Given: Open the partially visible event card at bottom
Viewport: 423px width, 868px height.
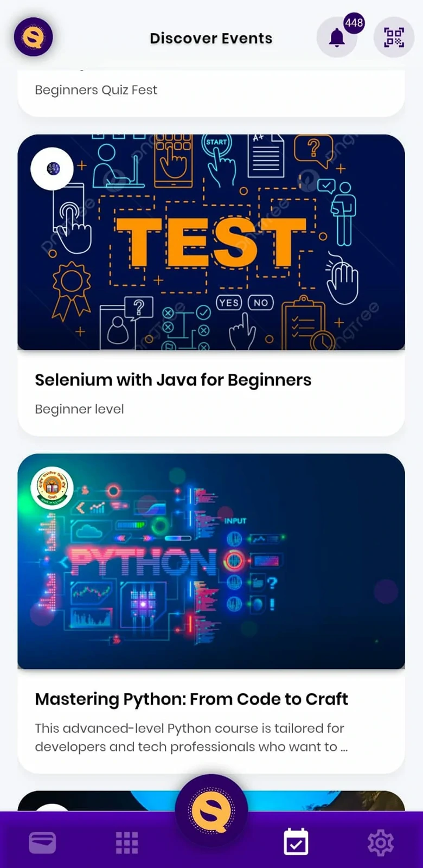Looking at the screenshot, I should 211,801.
